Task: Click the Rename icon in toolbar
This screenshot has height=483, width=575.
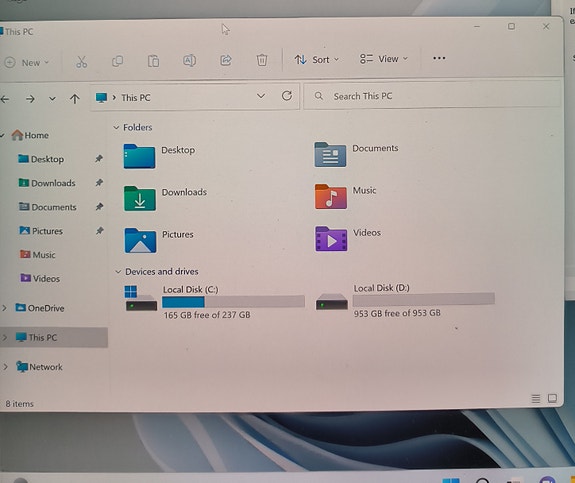Action: pos(189,60)
